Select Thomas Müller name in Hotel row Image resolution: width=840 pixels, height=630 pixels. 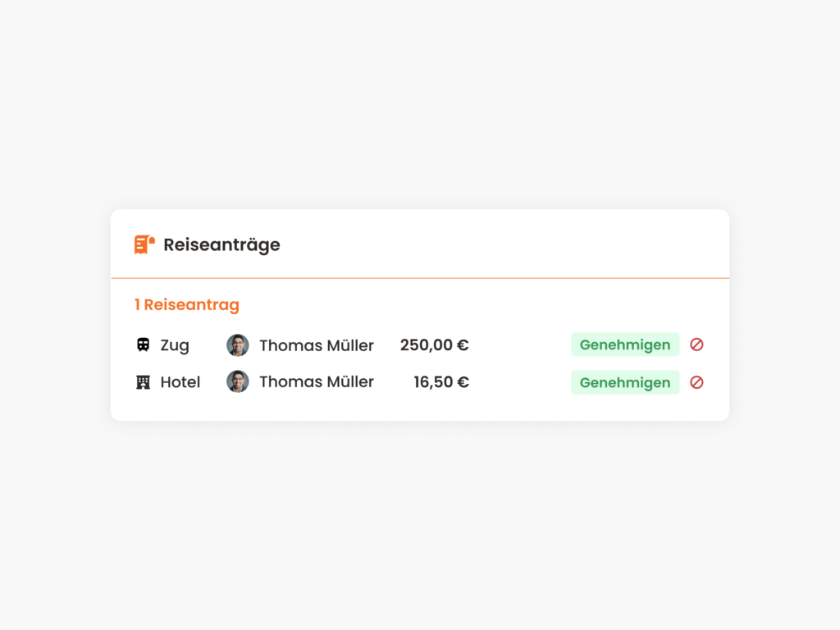317,382
